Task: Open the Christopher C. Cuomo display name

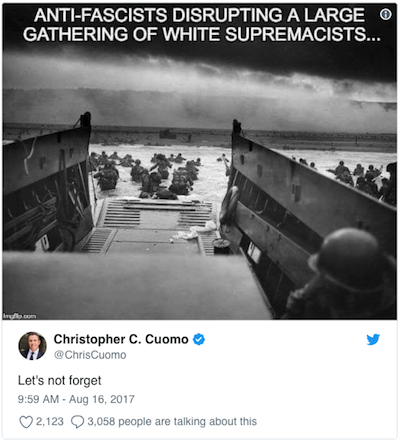Action: (x=121, y=339)
